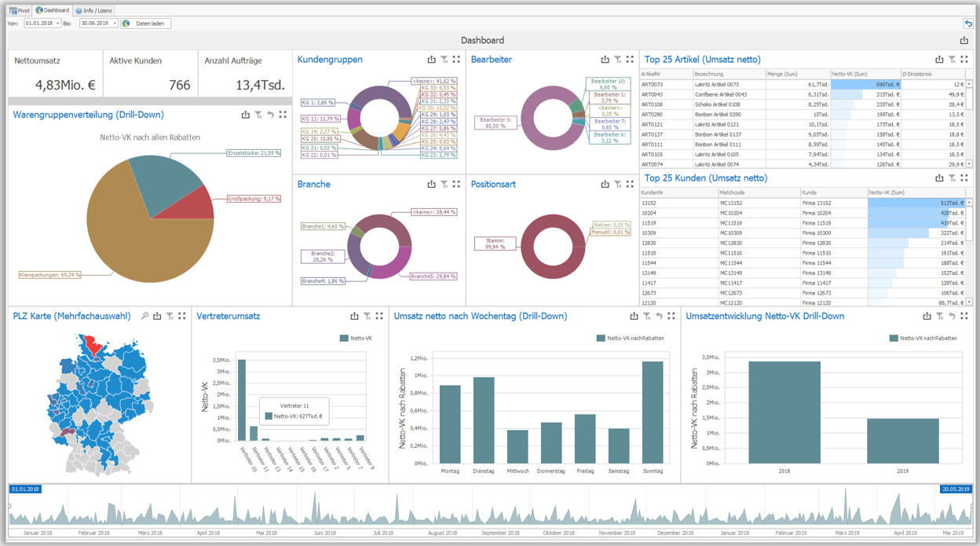Select Confiserie Artikel 0043 row
The width and height of the screenshot is (980, 546).
click(x=802, y=94)
